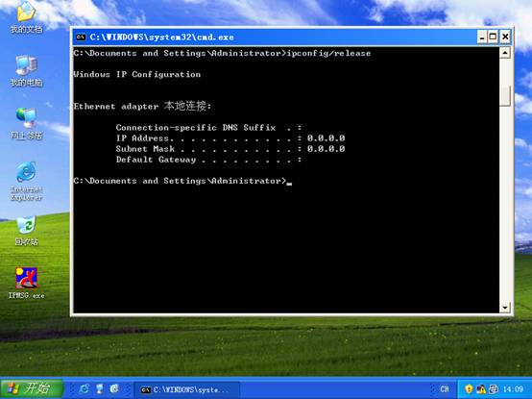Click the 'Ethernet adapter' heading line
This screenshot has width=532, height=399.
(142, 106)
